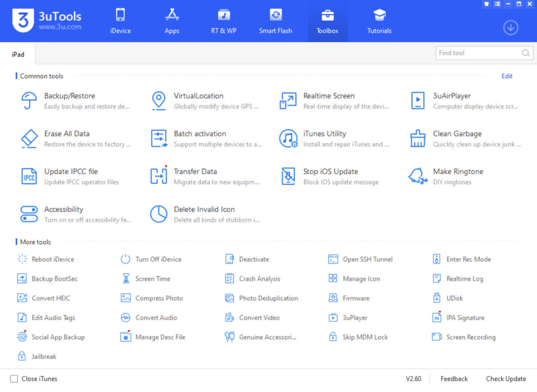Open the Tutorials tab
The width and height of the screenshot is (537, 392).
point(379,21)
